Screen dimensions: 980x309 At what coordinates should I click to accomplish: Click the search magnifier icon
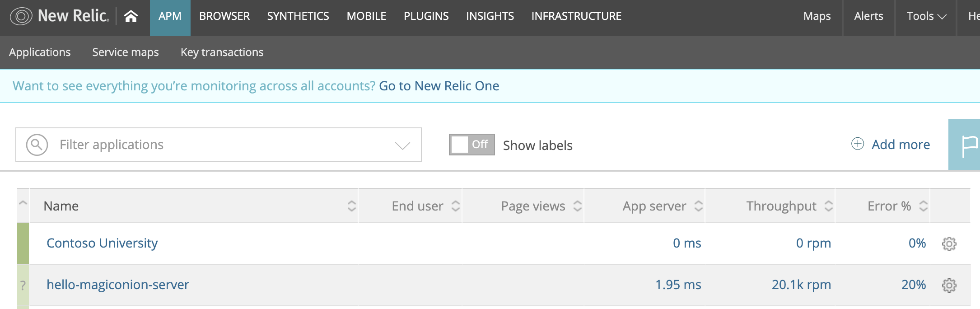coord(37,145)
